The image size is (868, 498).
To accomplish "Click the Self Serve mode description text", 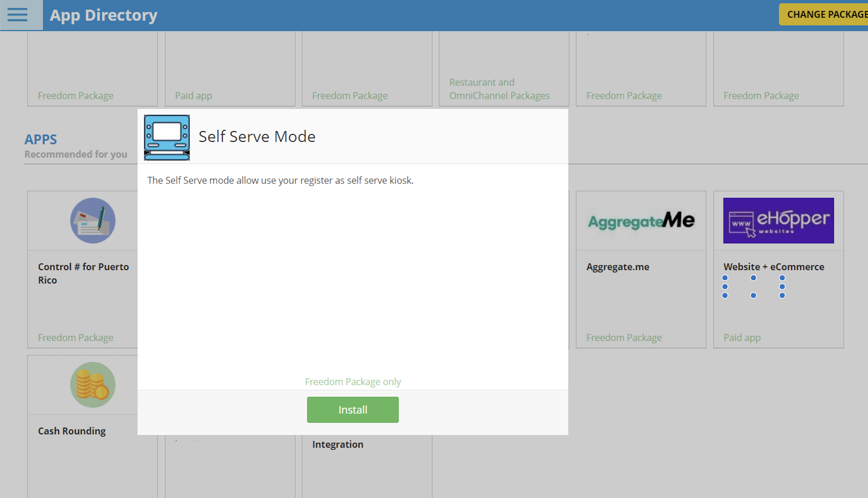I will pyautogui.click(x=280, y=180).
